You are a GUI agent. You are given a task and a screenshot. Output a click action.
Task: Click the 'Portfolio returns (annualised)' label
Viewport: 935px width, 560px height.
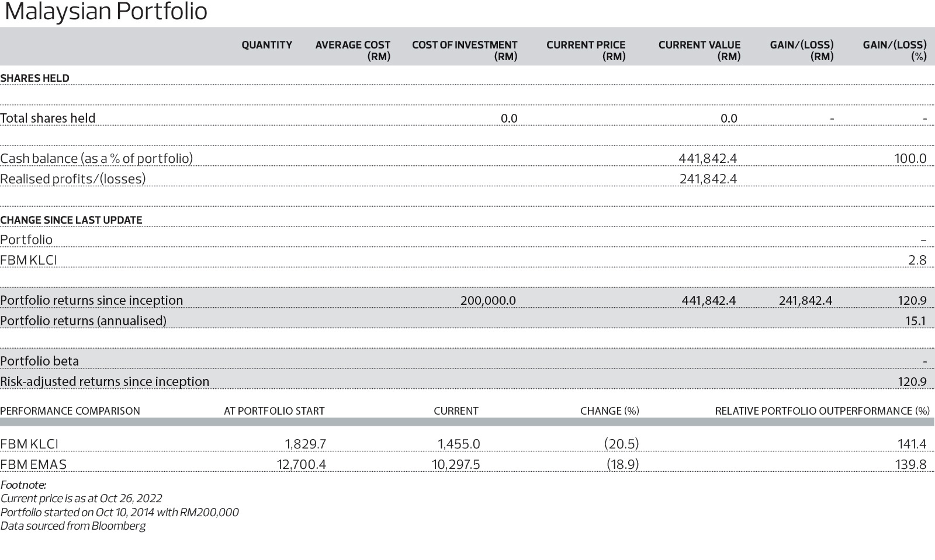[83, 321]
